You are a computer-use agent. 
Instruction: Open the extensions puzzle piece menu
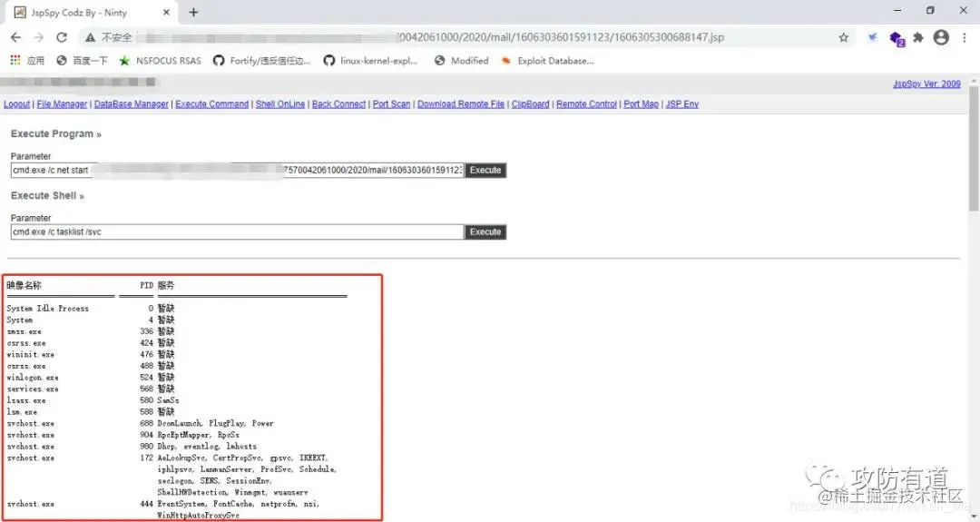[918, 37]
